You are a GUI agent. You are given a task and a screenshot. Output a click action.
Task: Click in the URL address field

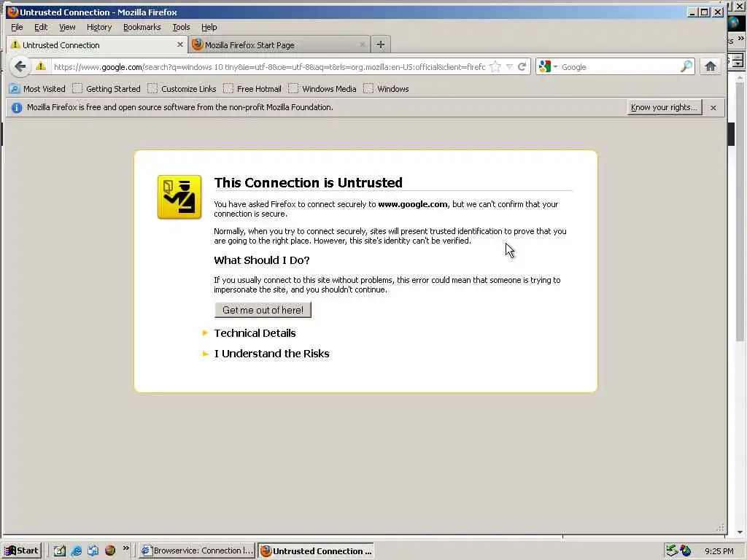[269, 66]
